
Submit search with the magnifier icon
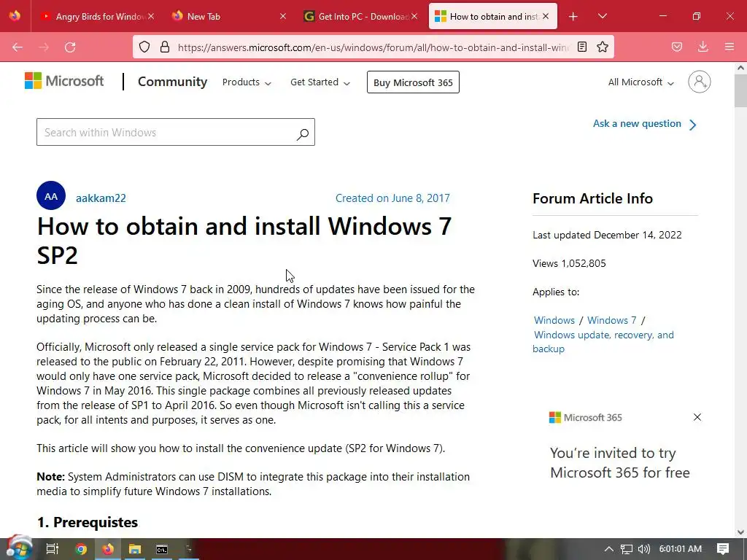pos(303,134)
